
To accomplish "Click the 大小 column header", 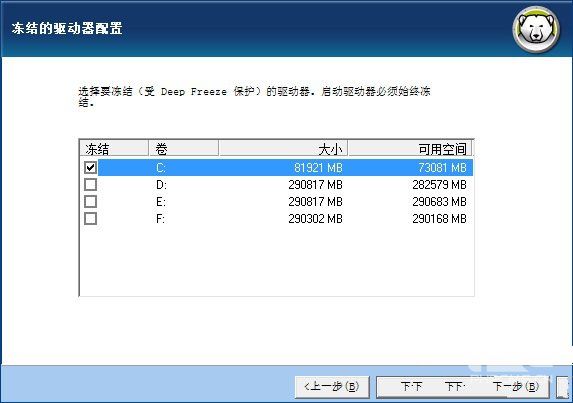I will [283, 148].
